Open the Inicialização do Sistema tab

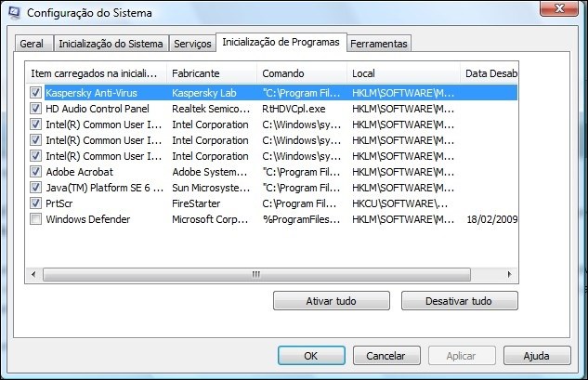tap(111, 44)
